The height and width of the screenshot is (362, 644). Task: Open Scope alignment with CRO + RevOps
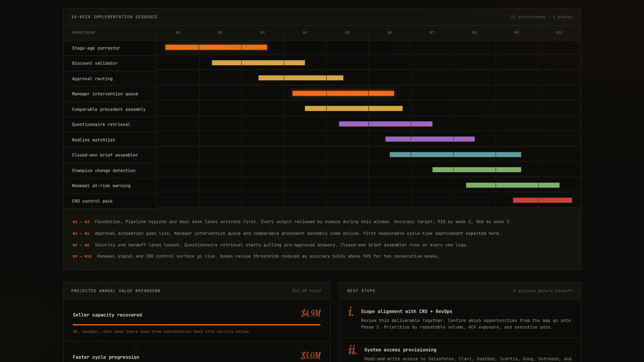(x=407, y=311)
